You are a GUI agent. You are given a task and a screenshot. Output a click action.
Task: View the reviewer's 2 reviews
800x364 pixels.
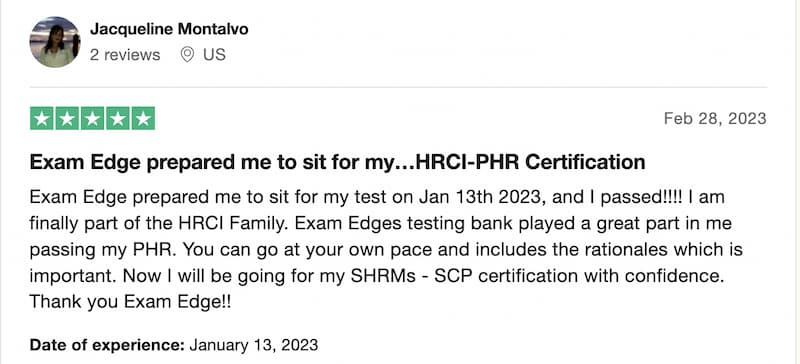coord(125,55)
